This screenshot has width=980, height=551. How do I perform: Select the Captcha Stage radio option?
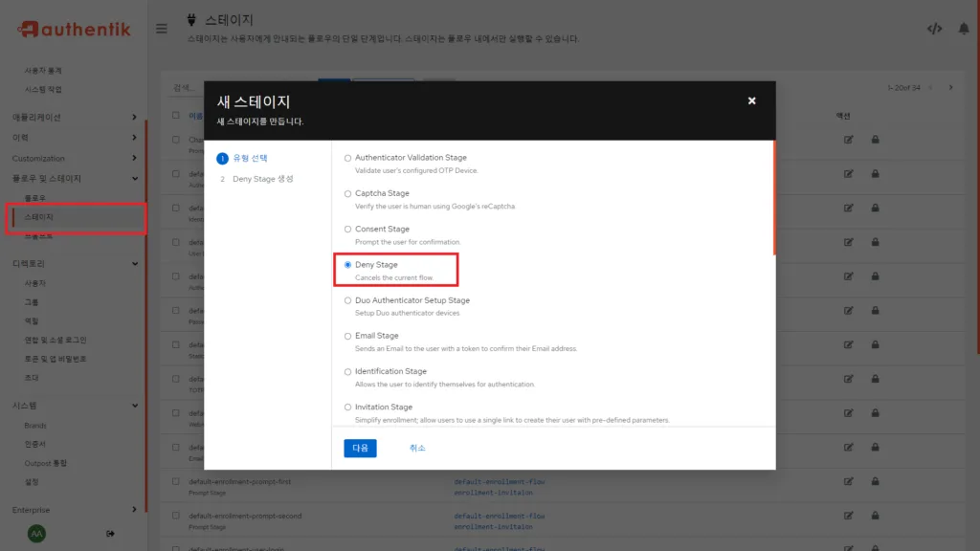347,193
